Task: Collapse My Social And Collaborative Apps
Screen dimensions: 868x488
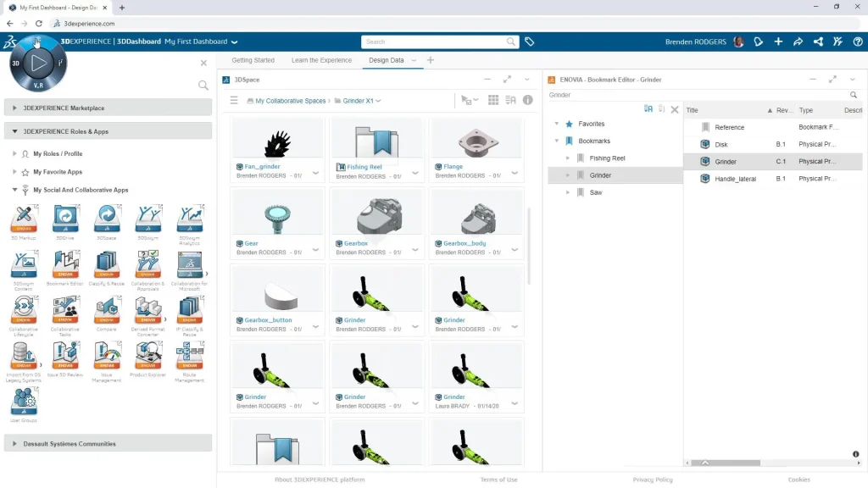Action: (14, 190)
